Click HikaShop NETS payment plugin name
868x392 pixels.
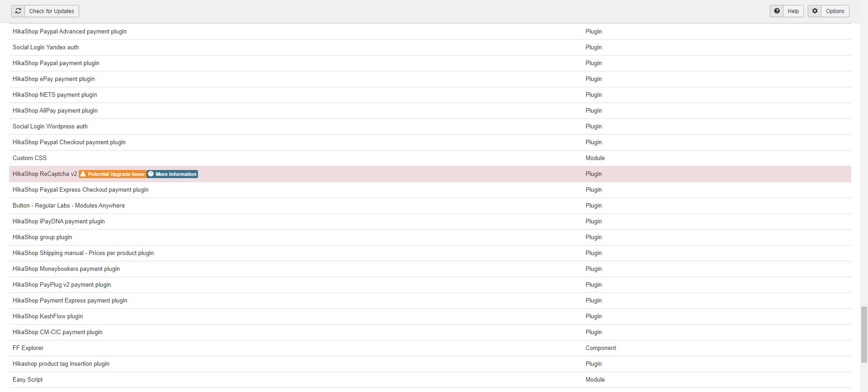[55, 95]
